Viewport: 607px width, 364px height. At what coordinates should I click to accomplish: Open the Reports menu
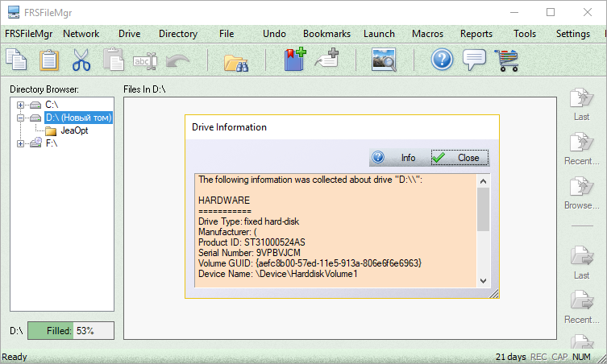(476, 34)
